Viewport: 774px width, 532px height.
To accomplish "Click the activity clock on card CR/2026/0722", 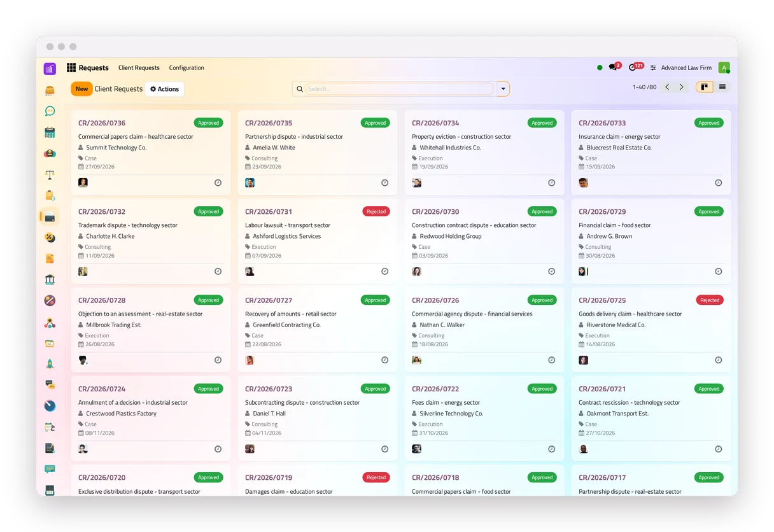I will pyautogui.click(x=551, y=449).
